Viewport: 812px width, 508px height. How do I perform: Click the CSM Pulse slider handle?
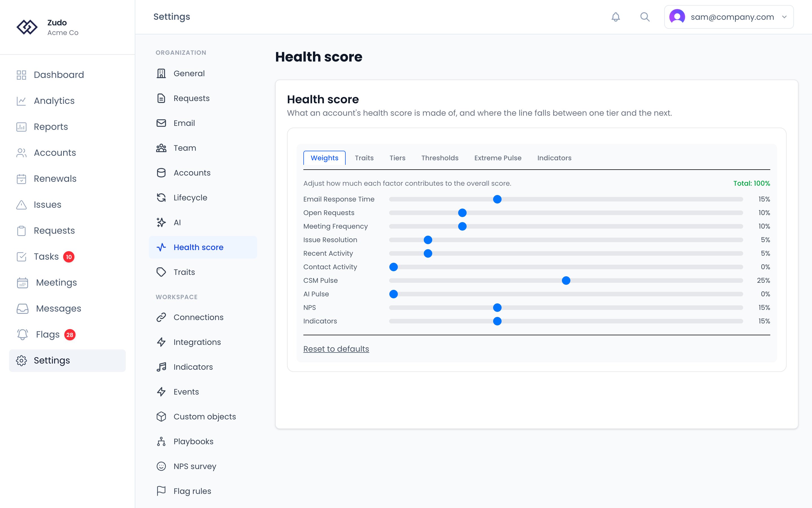tap(566, 281)
